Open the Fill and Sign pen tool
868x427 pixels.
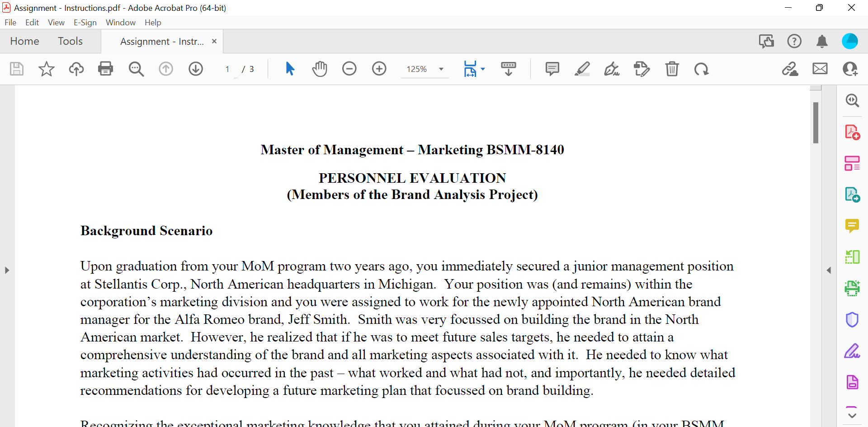(612, 69)
